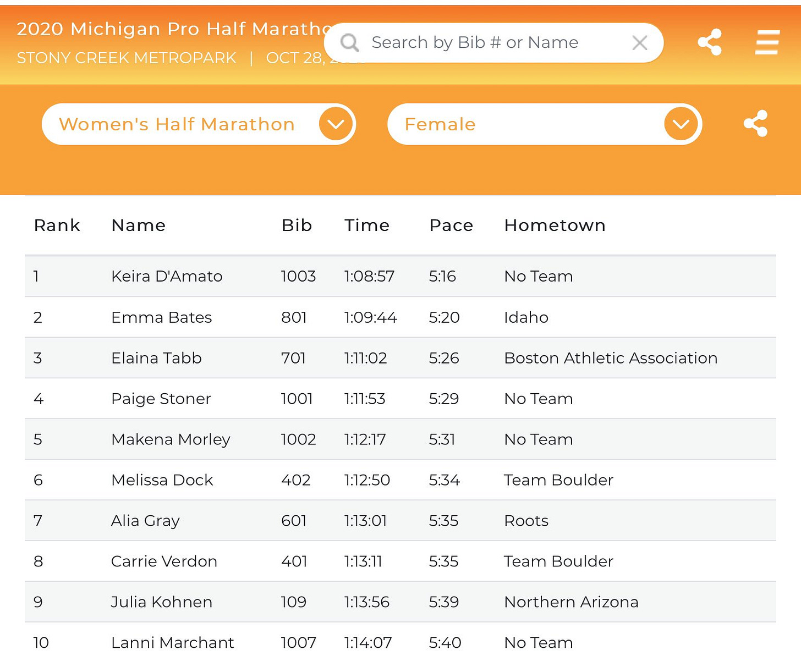Click finish time 1:12:17
801x672 pixels.
[x=365, y=439]
